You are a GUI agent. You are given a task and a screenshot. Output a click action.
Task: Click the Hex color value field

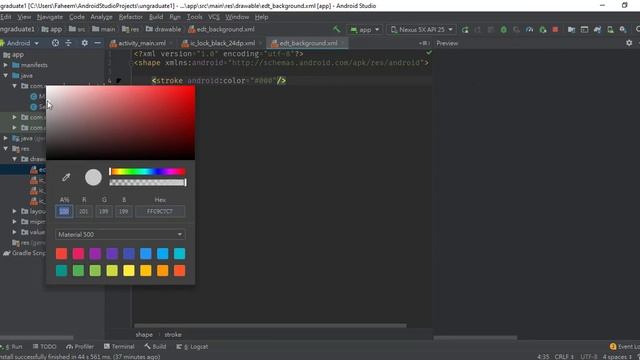point(160,211)
